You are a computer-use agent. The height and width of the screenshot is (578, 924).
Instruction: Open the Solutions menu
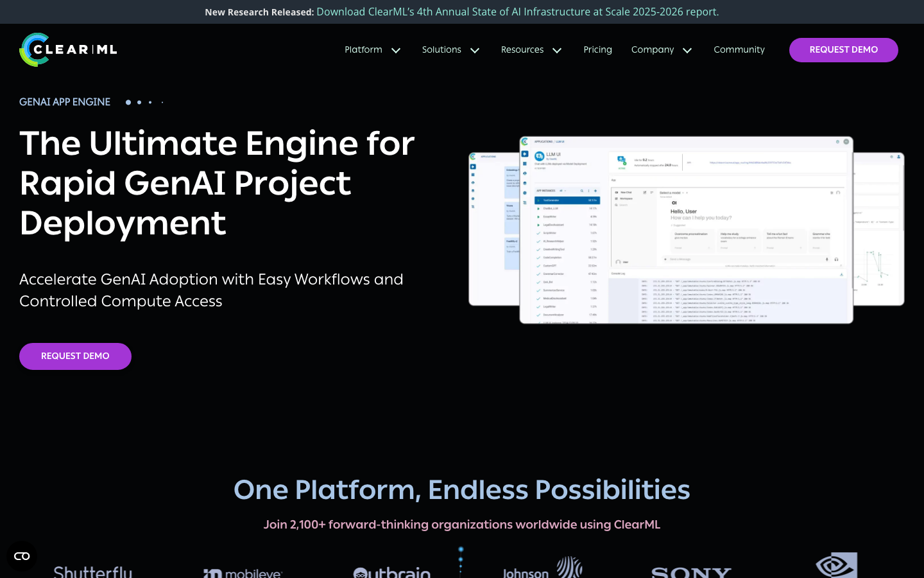coord(441,50)
